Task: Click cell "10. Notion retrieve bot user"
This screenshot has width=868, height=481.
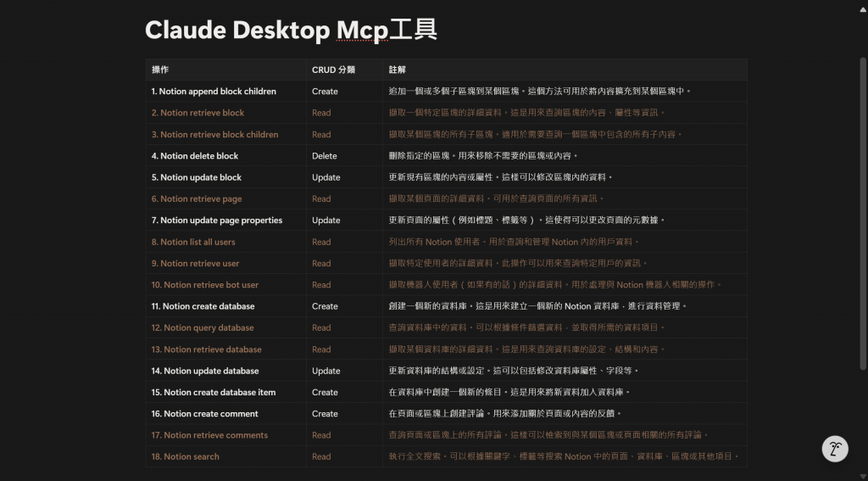Action: click(225, 284)
